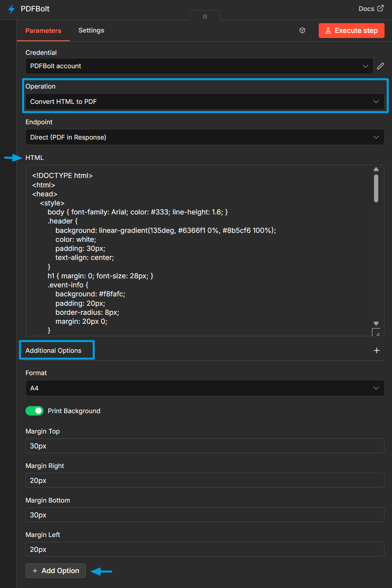Click the cube icon next to Execute step

tap(302, 30)
